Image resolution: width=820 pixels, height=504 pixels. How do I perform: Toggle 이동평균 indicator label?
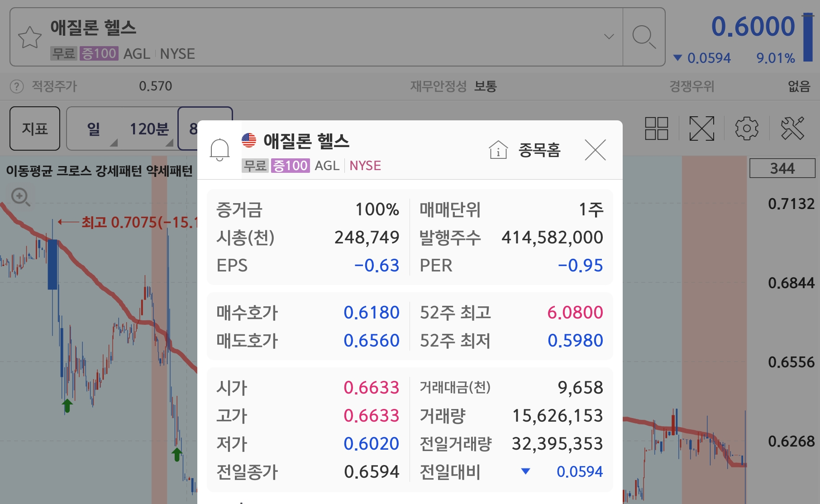click(x=29, y=171)
